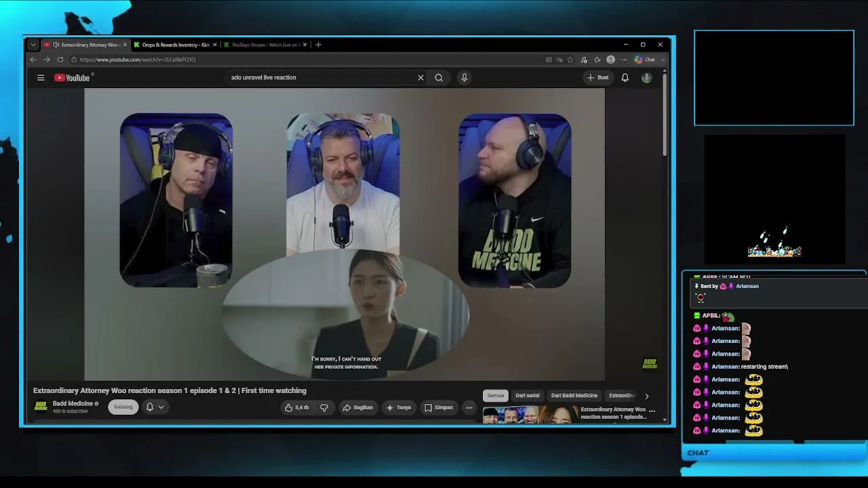The height and width of the screenshot is (488, 868).
Task: Open the browser profile icon
Action: coord(610,60)
